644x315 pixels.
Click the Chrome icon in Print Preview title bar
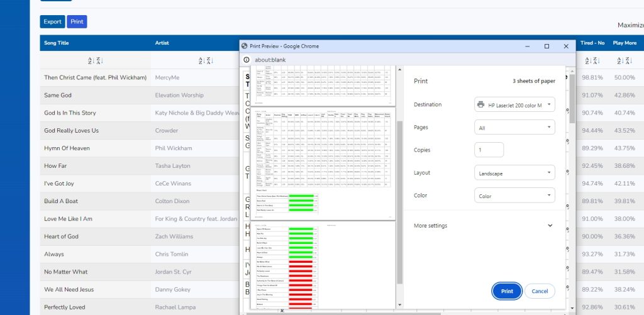(245, 47)
